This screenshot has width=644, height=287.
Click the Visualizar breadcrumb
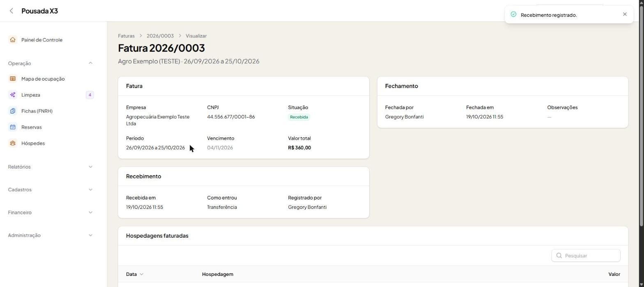pos(196,36)
